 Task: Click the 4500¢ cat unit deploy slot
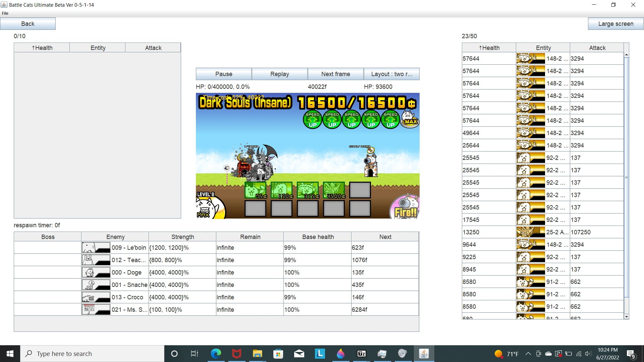(334, 190)
